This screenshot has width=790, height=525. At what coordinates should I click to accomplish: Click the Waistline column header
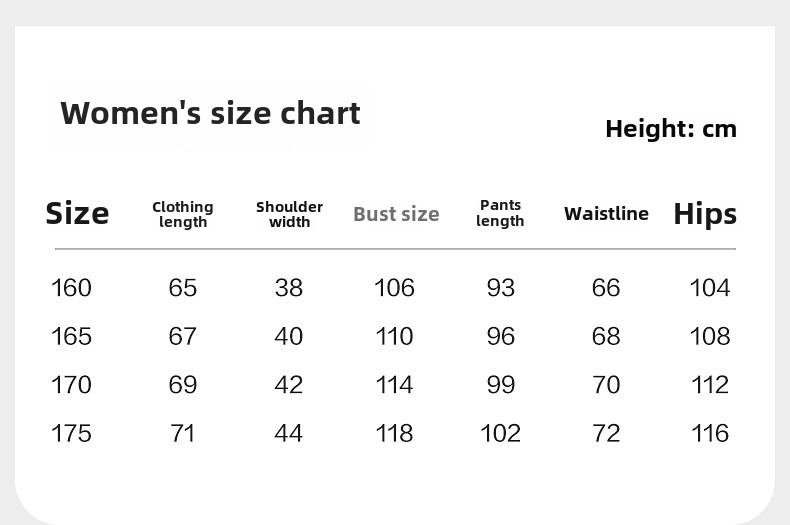click(606, 213)
